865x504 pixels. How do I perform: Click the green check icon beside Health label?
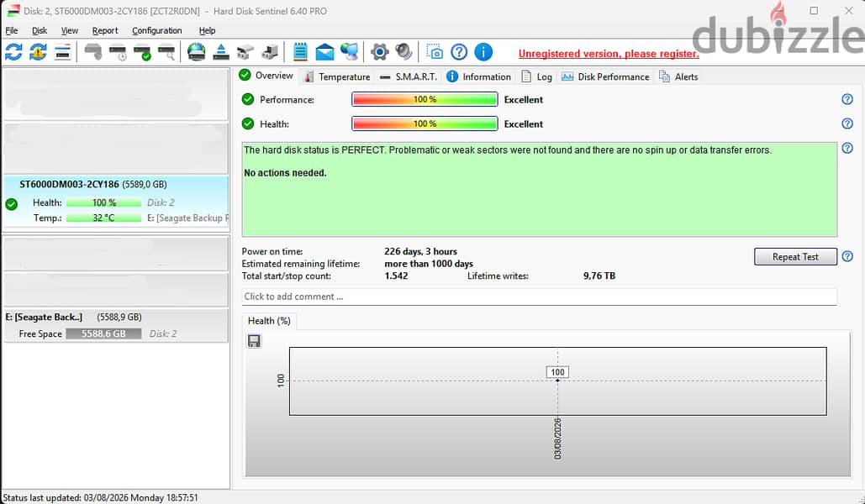coord(248,123)
